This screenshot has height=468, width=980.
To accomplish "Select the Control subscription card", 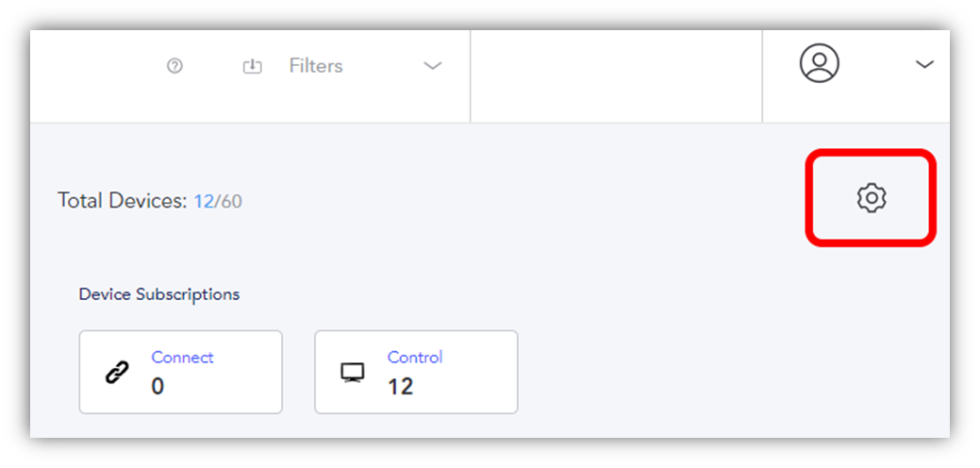I will click(x=416, y=372).
